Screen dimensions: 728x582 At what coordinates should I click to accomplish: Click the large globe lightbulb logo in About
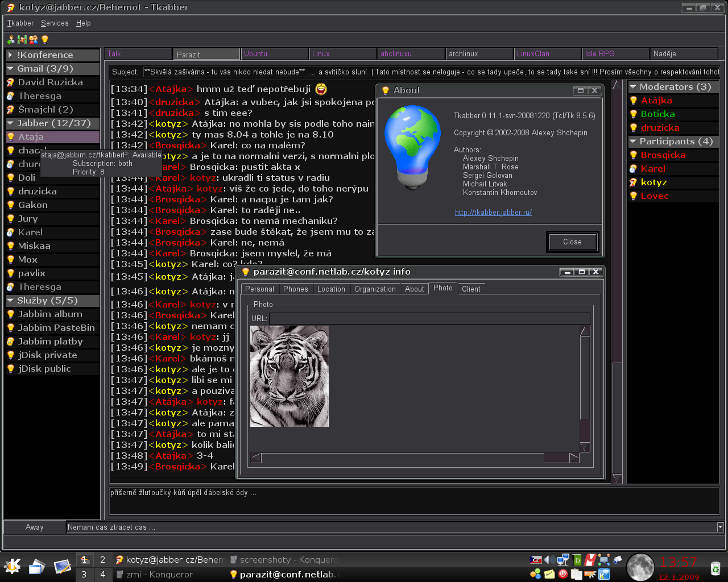(x=413, y=147)
